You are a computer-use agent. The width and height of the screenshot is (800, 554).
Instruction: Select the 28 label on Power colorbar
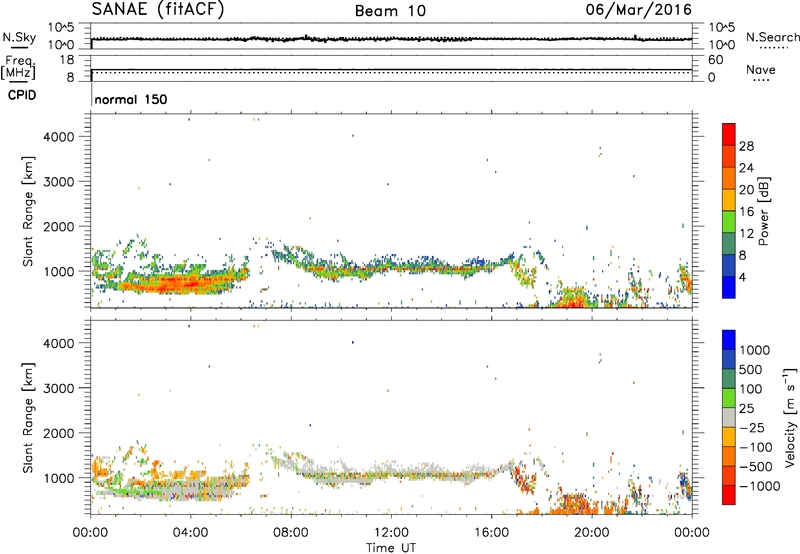[746, 146]
